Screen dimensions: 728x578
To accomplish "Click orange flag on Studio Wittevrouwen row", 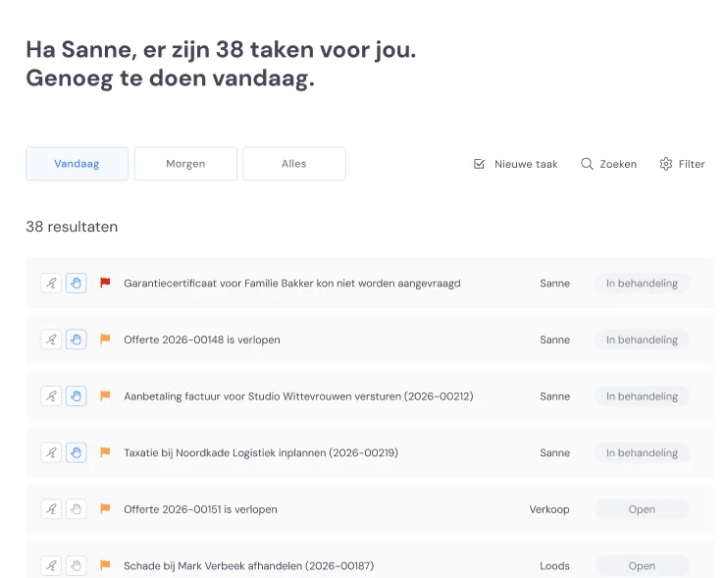I will 105,396.
